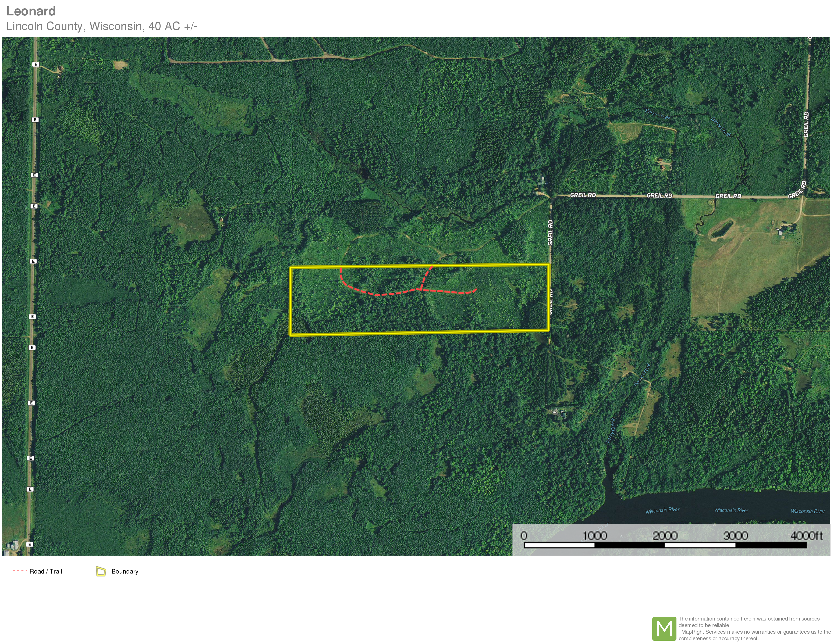This screenshot has width=833, height=644.
Task: Click the green MapRight M logo
Action: coord(664,628)
